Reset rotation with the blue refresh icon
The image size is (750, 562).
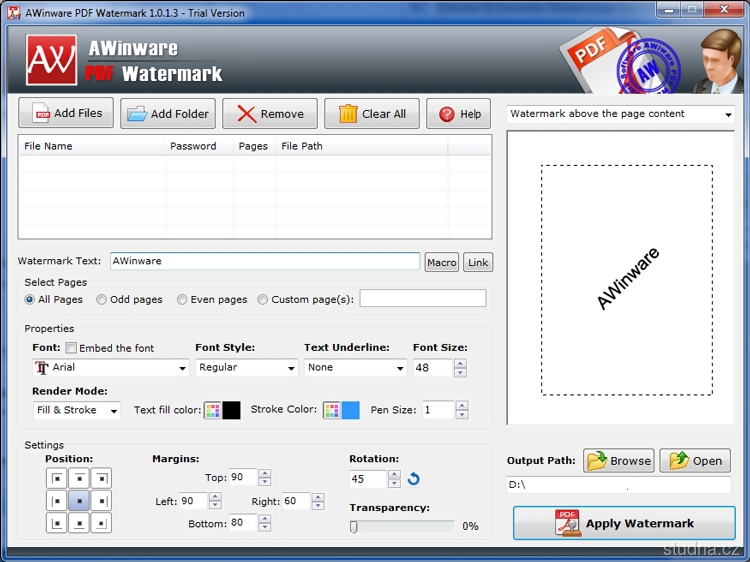[414, 480]
